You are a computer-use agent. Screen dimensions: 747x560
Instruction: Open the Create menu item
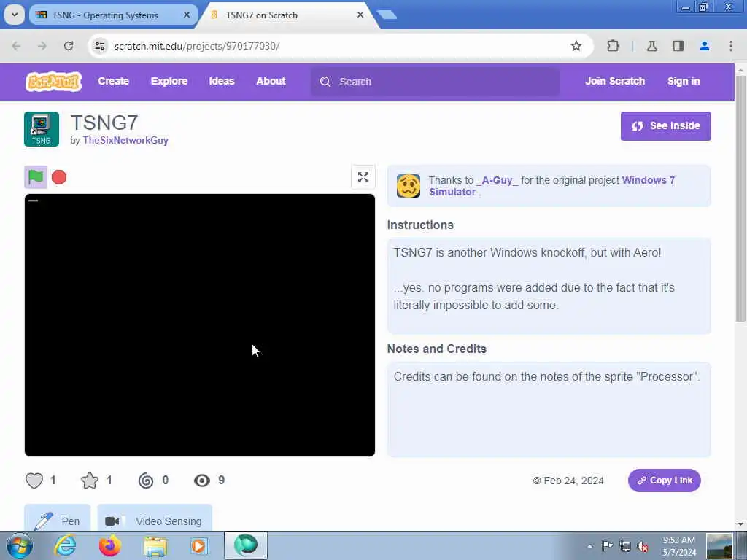point(113,82)
